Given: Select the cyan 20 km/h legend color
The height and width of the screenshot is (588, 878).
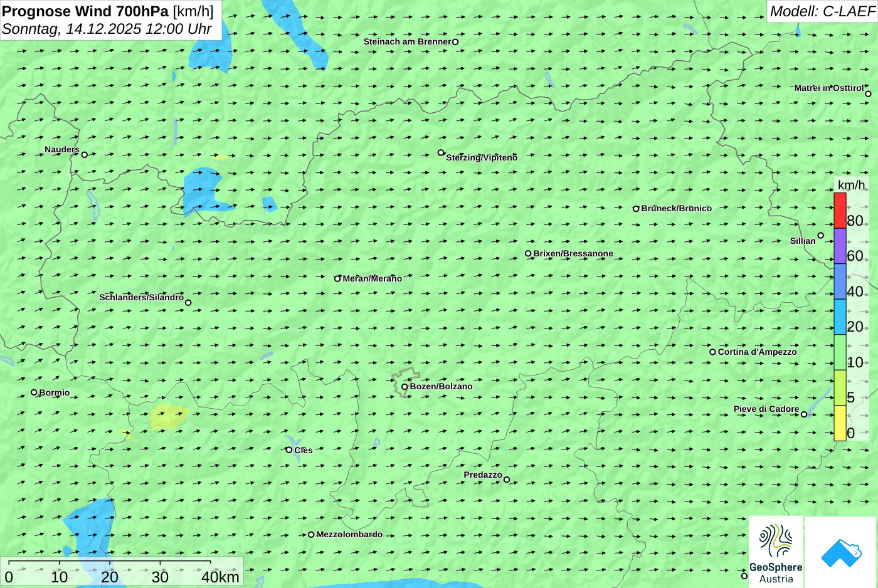Looking at the screenshot, I should (840, 317).
